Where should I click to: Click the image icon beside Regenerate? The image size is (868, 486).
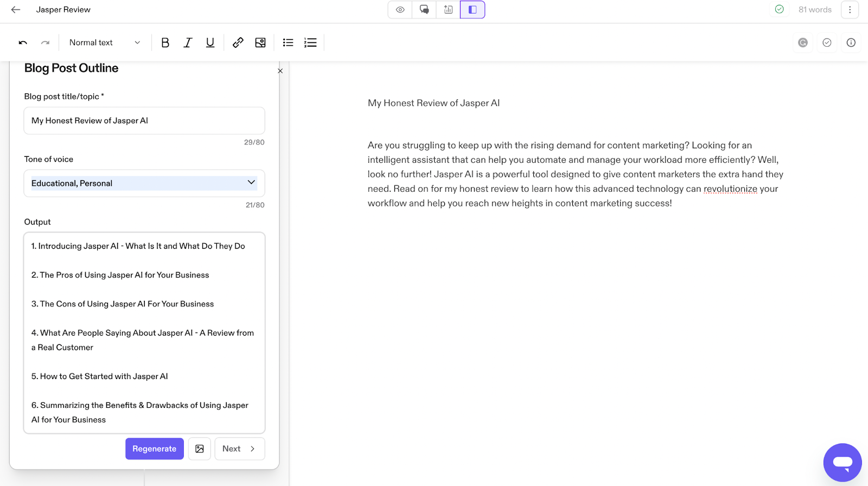point(200,449)
